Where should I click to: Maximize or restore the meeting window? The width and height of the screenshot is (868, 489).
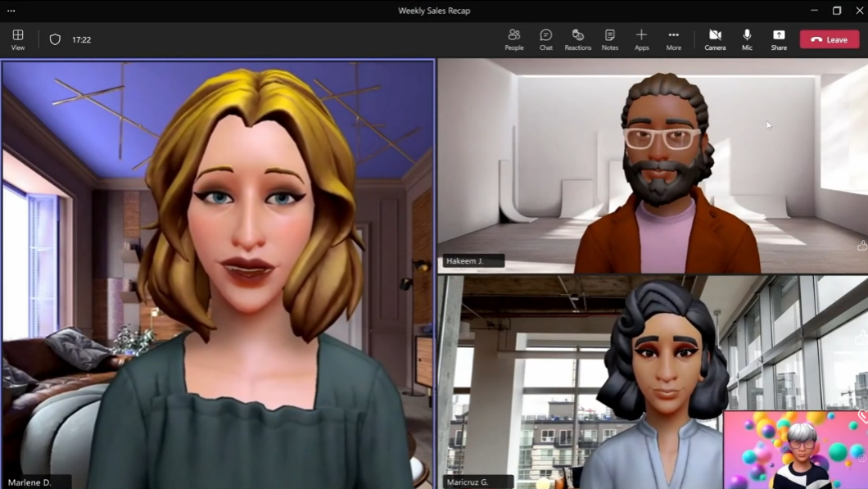tap(837, 11)
